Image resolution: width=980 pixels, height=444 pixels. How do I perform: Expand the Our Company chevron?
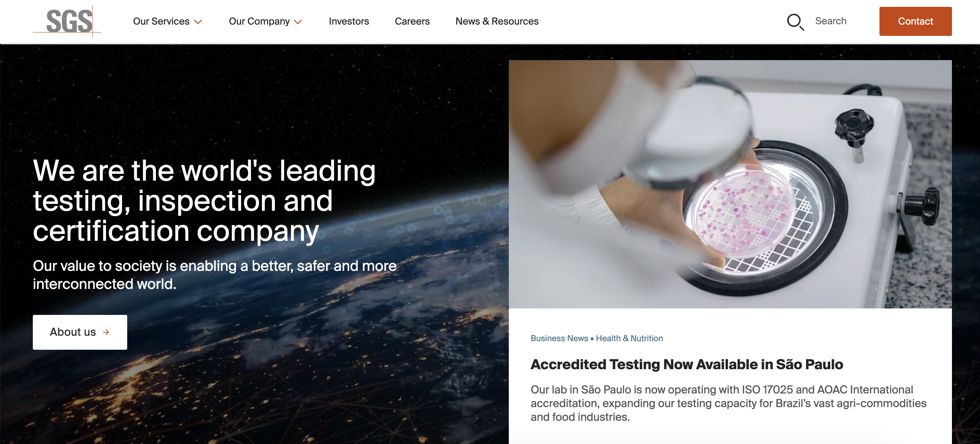coord(298,22)
